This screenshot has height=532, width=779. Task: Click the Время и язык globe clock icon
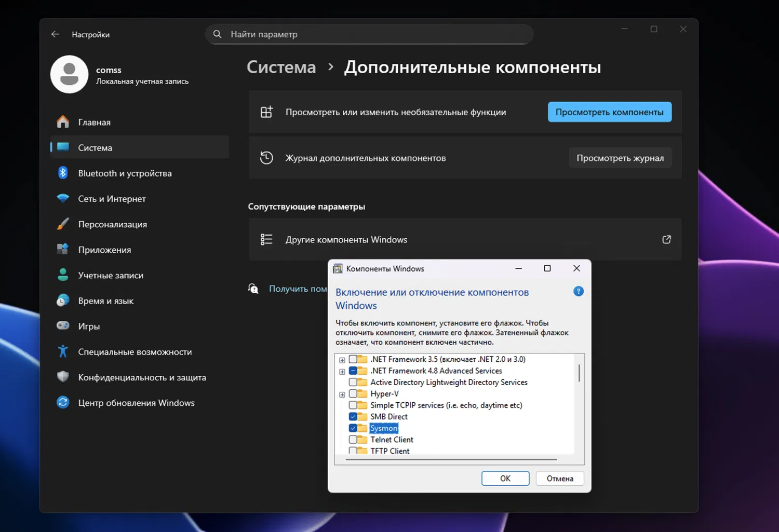click(63, 300)
